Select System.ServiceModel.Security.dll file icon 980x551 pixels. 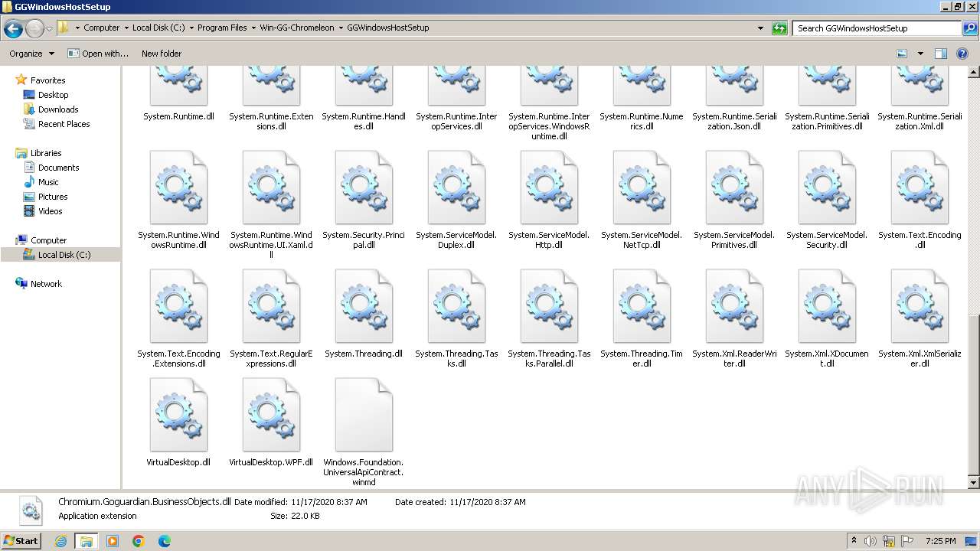click(827, 187)
